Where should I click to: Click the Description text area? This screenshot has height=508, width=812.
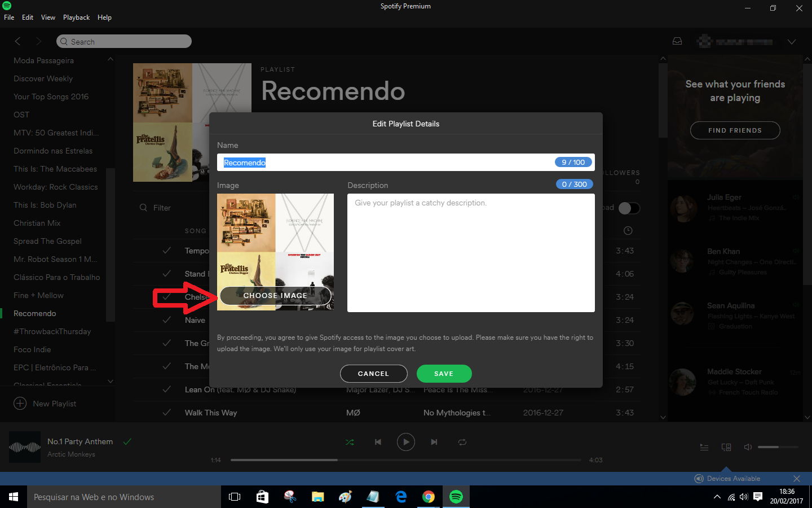(471, 253)
